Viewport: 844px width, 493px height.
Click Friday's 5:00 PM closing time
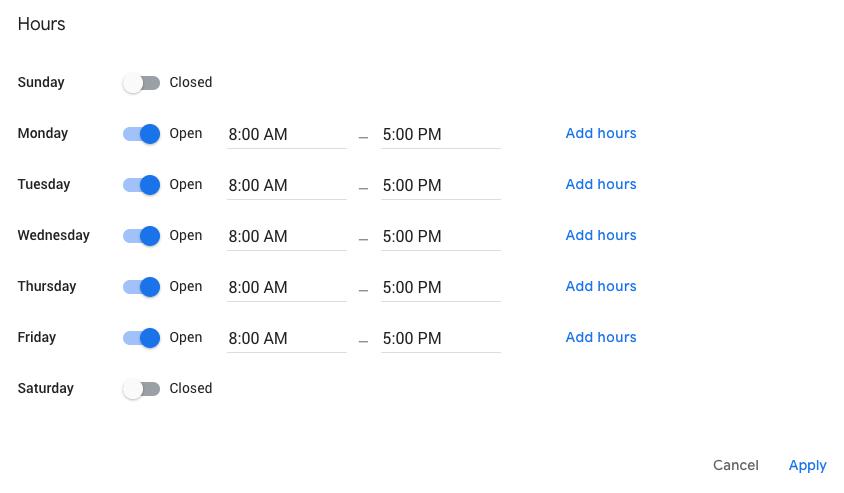point(440,339)
